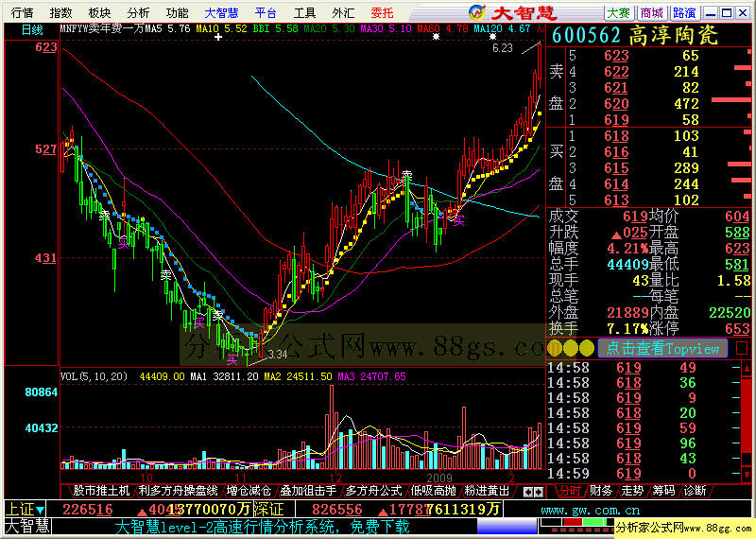Open the 指数 menu
Viewport: 756px width, 539px height.
pyautogui.click(x=60, y=12)
